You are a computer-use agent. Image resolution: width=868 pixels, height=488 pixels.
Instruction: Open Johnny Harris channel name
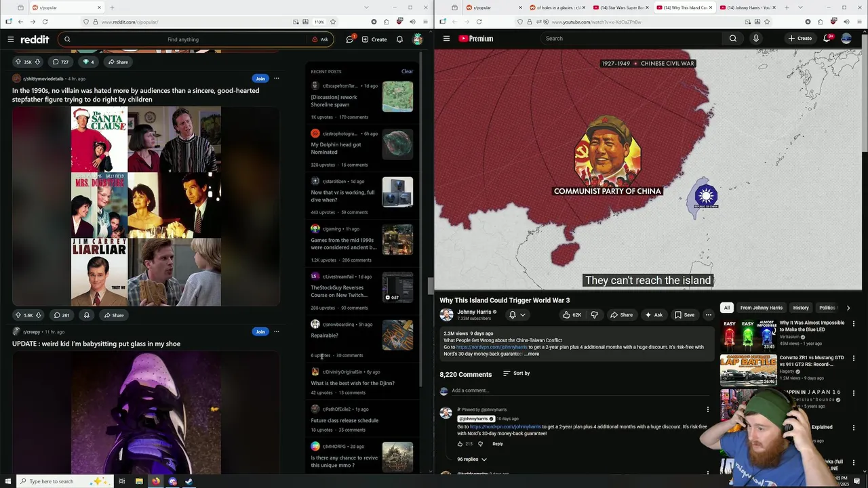pos(474,312)
